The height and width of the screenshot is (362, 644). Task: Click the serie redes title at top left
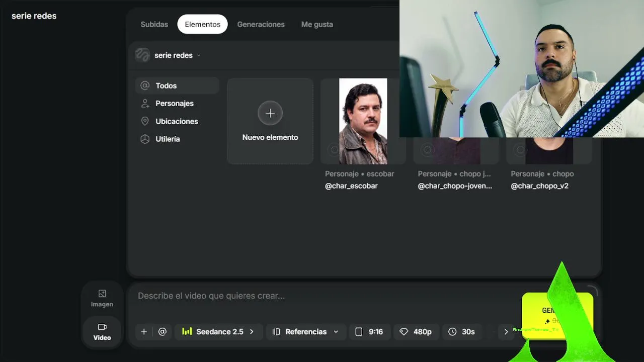coord(34,16)
